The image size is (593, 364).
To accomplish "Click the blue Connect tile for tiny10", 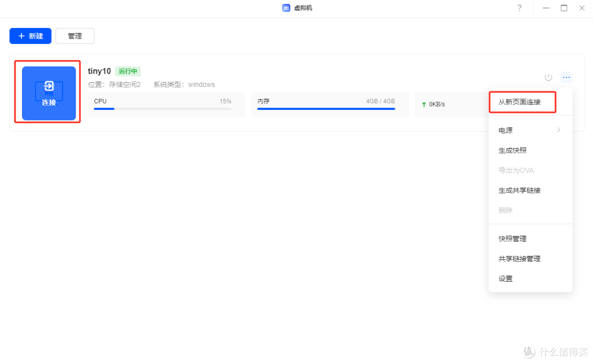I will [x=49, y=93].
